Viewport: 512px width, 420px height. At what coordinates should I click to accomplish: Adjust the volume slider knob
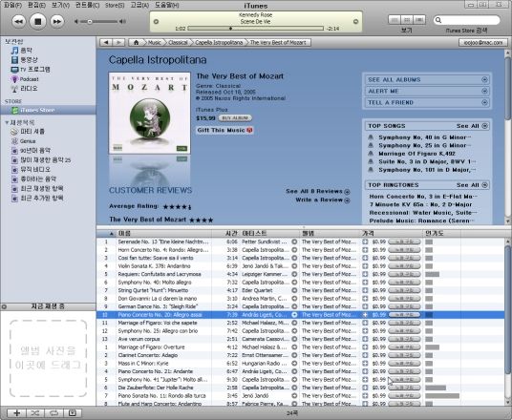click(89, 22)
